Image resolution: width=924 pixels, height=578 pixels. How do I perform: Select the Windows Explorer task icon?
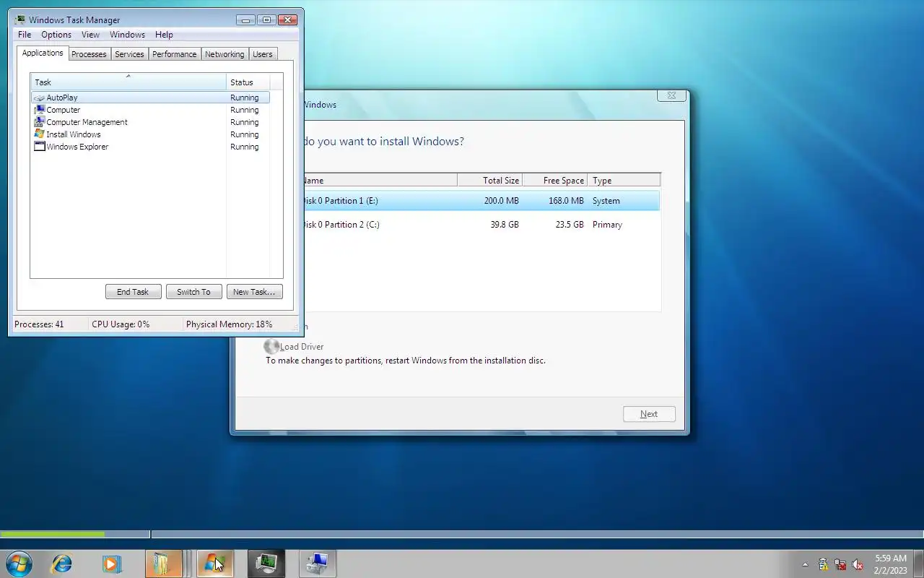[39, 147]
